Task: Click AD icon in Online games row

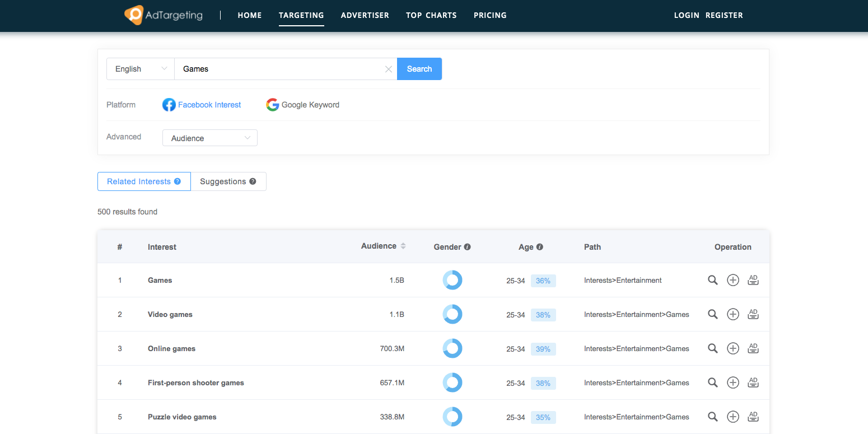Action: coord(753,348)
